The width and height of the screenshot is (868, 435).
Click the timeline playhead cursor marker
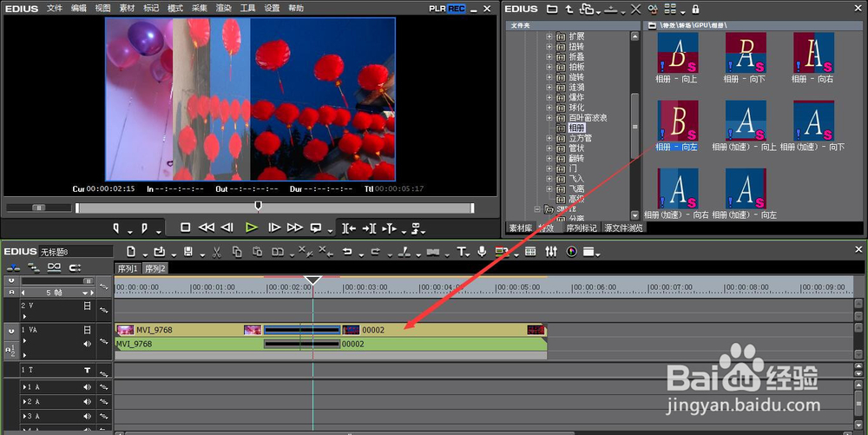click(x=312, y=280)
